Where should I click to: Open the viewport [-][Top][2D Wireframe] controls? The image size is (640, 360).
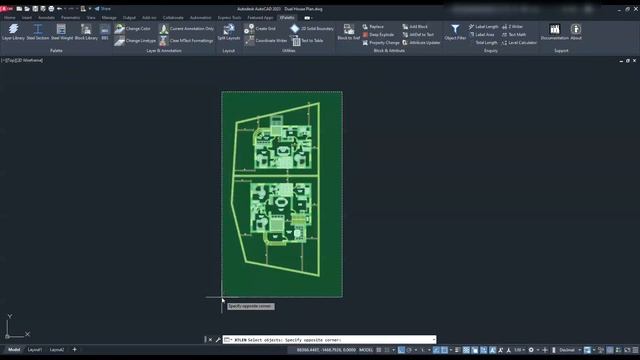[22, 60]
